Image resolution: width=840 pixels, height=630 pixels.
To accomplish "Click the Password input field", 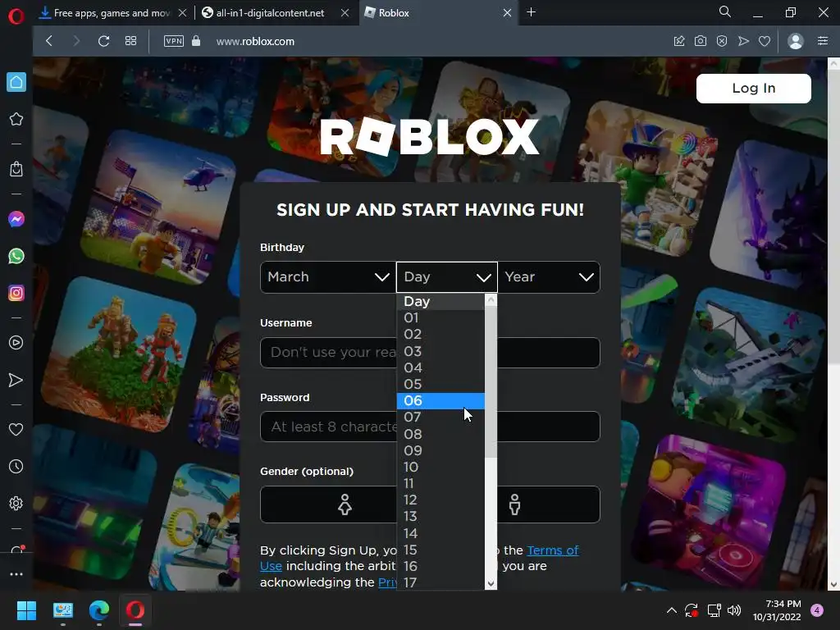I will tap(430, 427).
